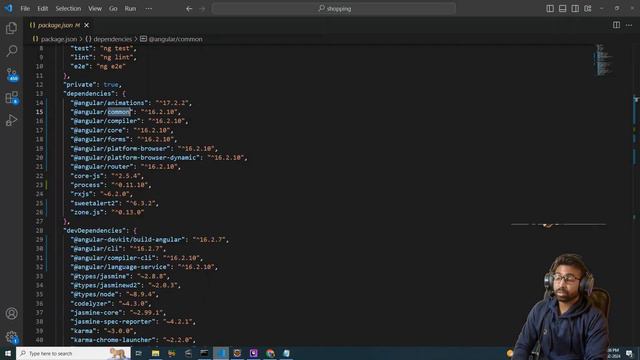
Task: Click the "sweetalert2" dependency key
Action: click(x=95, y=203)
